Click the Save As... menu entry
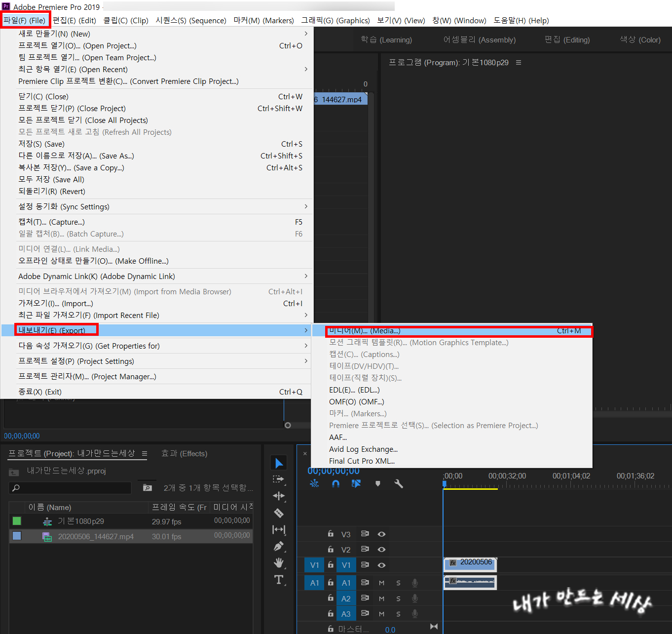 [157, 156]
